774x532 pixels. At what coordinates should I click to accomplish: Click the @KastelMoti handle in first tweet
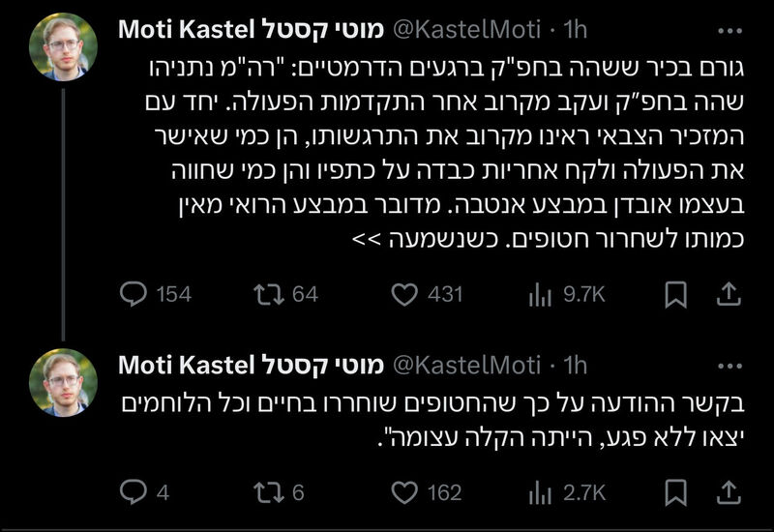[x=467, y=30]
